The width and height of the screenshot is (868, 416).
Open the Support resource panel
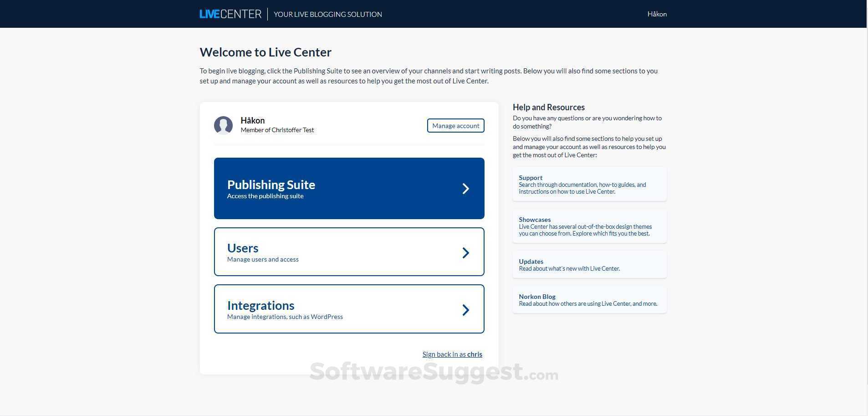click(x=589, y=184)
